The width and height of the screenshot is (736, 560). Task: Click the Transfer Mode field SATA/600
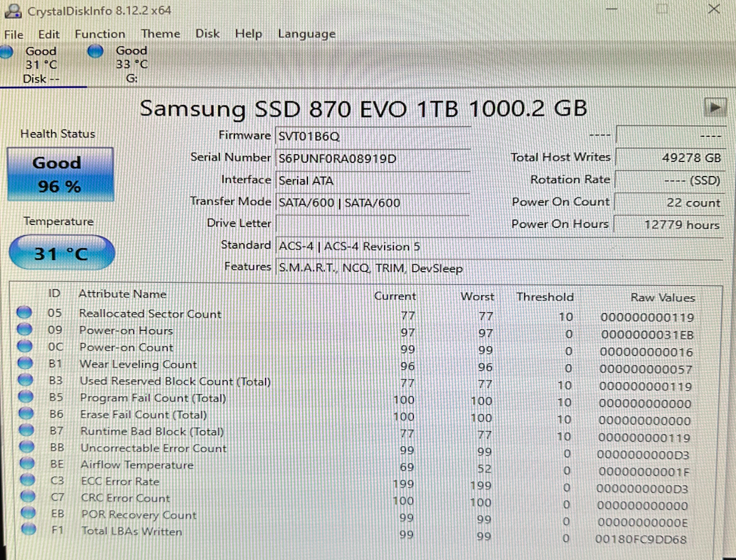pyautogui.click(x=373, y=203)
